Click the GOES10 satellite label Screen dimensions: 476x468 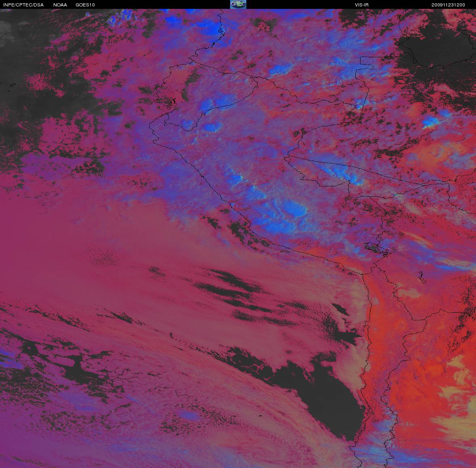85,5
